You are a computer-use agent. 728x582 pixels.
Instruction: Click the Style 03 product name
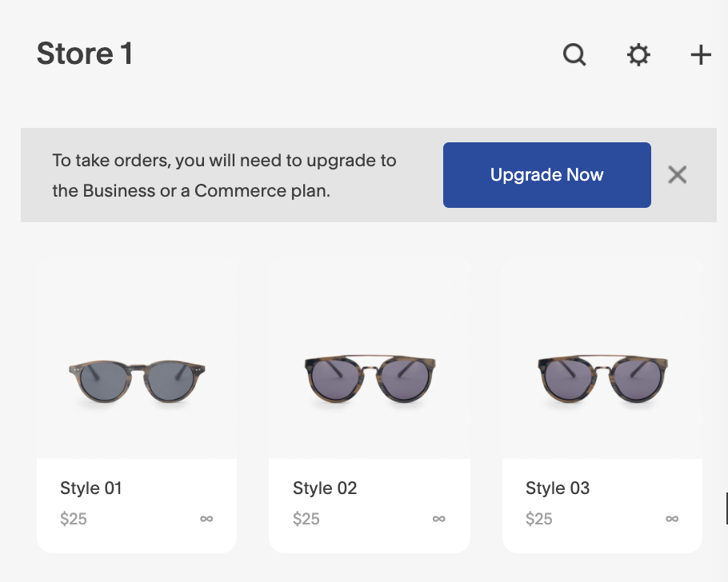pyautogui.click(x=557, y=488)
